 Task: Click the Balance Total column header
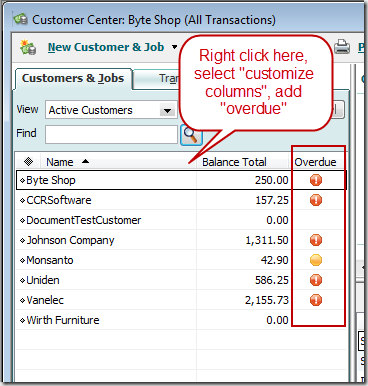pyautogui.click(x=234, y=162)
